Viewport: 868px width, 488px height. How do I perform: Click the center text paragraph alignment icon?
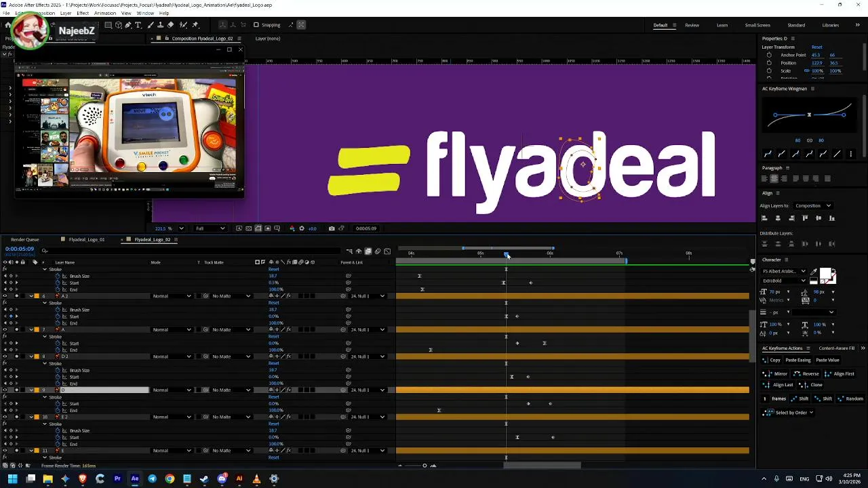click(774, 179)
